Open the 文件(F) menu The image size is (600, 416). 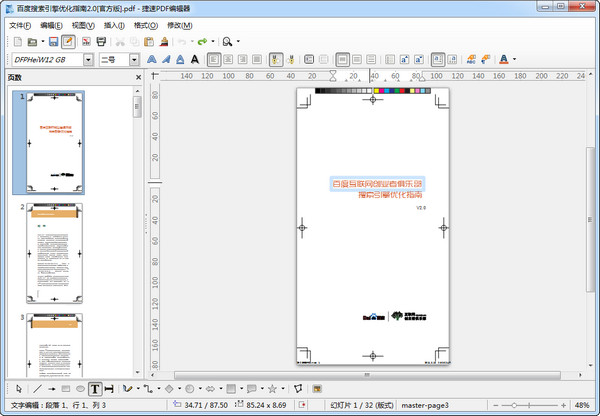[x=20, y=24]
